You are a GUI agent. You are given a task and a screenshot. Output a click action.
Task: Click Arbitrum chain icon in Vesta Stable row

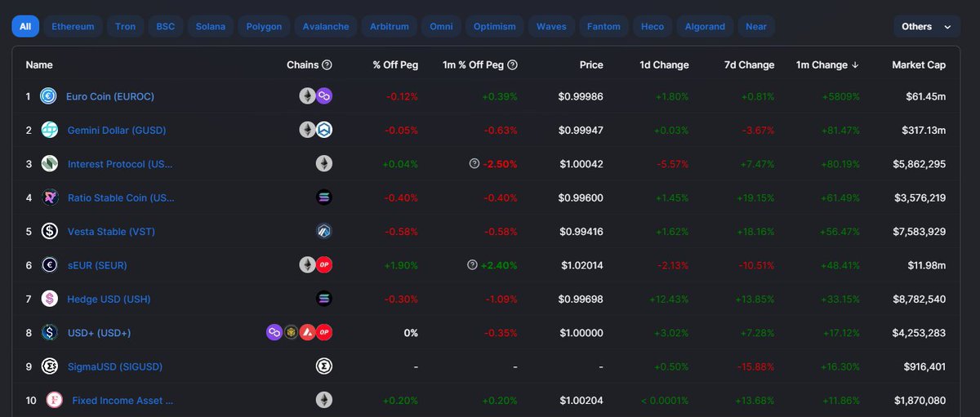tap(324, 231)
